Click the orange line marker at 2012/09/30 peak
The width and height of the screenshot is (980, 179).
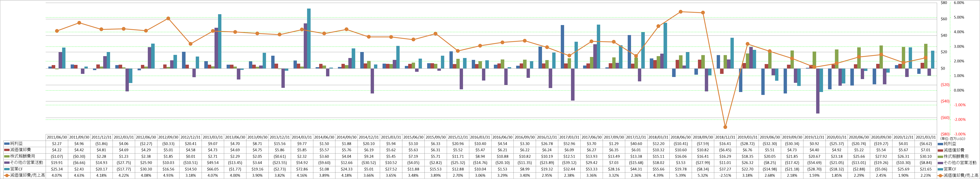[x=168, y=18]
